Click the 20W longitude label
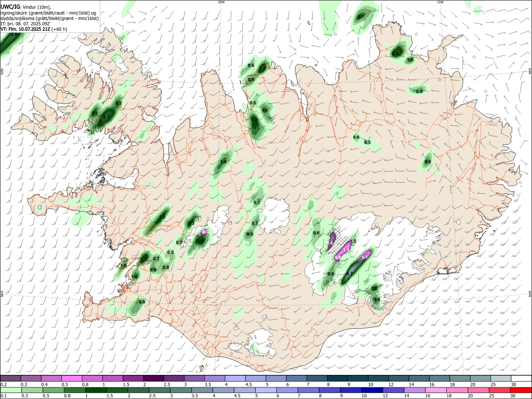The height and width of the screenshot is (399, 532). (x=221, y=2)
